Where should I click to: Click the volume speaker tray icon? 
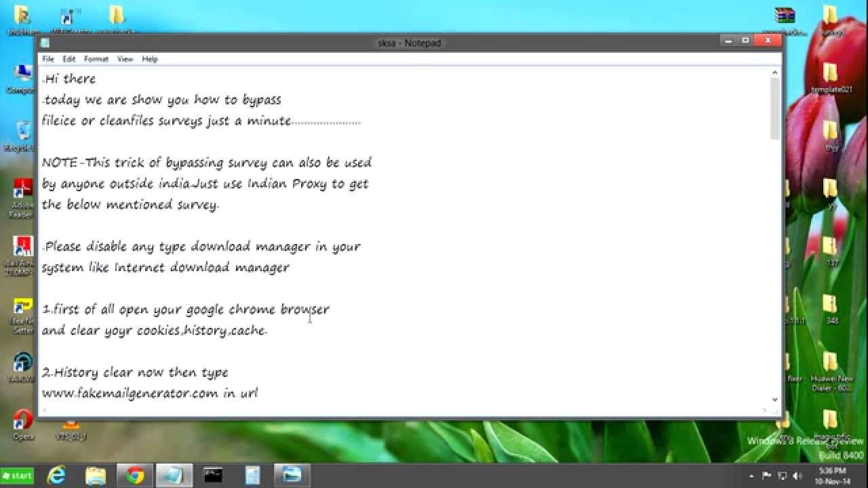point(797,476)
